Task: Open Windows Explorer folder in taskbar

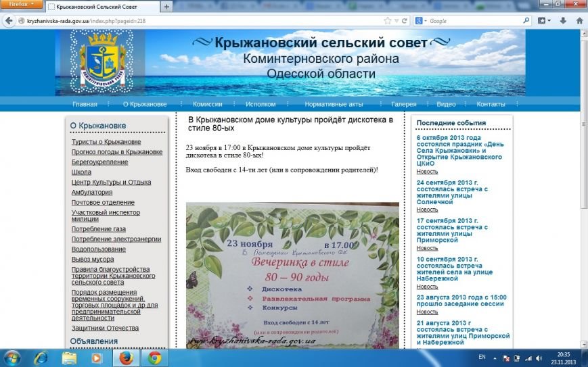Action: pos(69,358)
